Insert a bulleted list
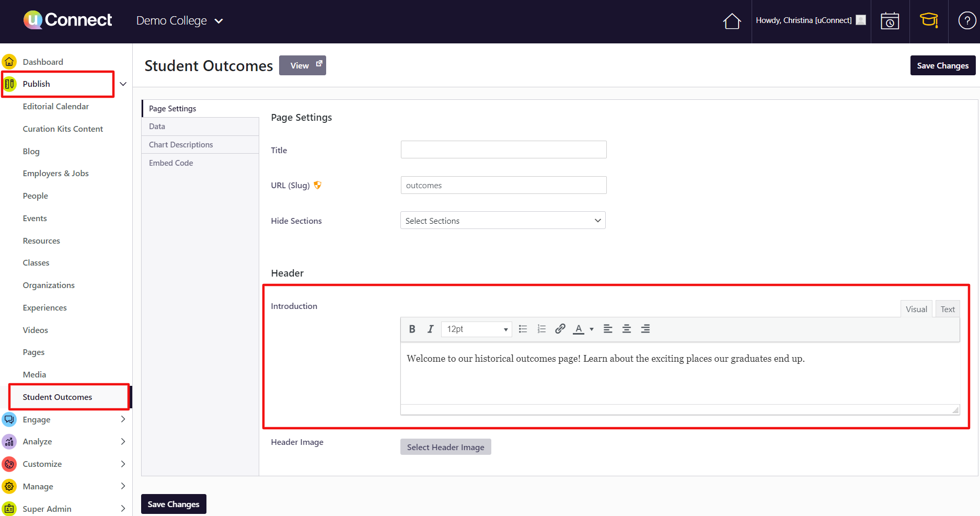980x516 pixels. pos(523,329)
